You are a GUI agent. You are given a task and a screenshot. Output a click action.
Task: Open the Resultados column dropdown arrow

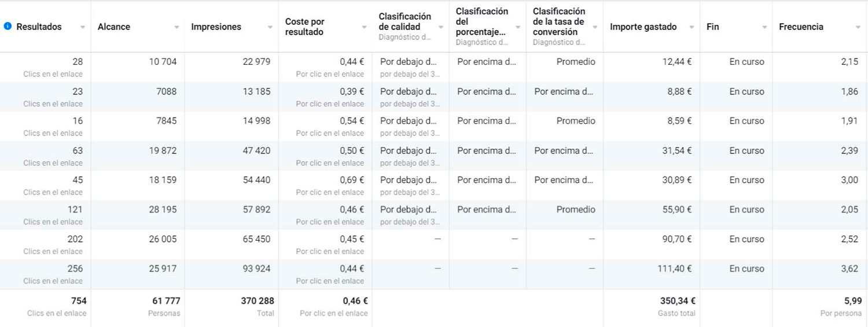click(83, 27)
